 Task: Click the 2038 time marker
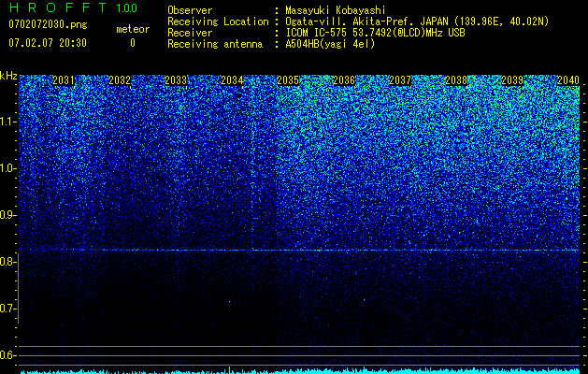(456, 80)
